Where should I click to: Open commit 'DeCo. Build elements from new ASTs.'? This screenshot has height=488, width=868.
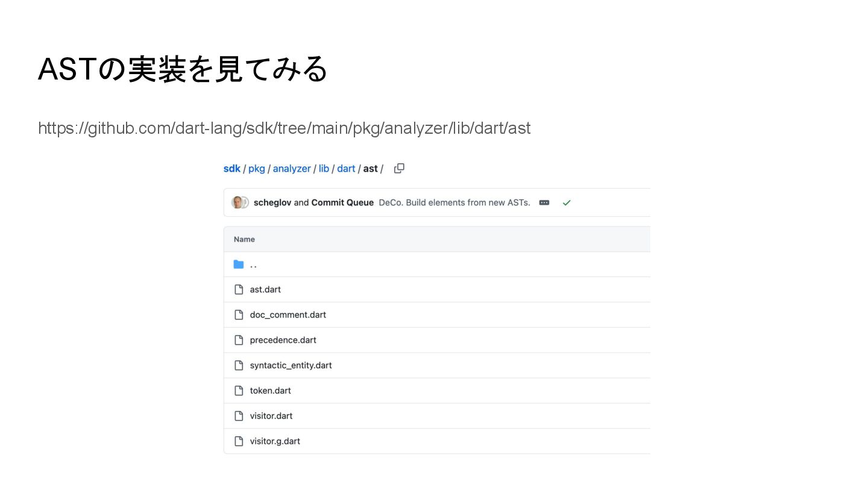(454, 203)
